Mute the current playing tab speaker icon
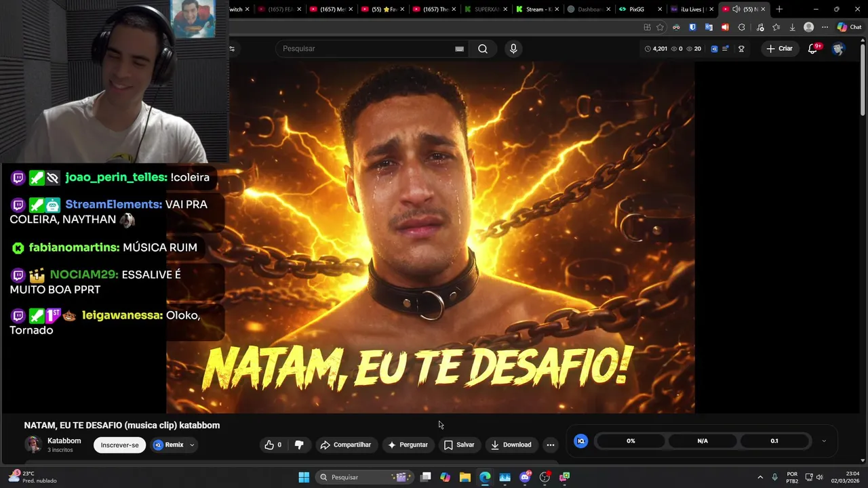Screen dimensions: 868x488 pos(736,9)
